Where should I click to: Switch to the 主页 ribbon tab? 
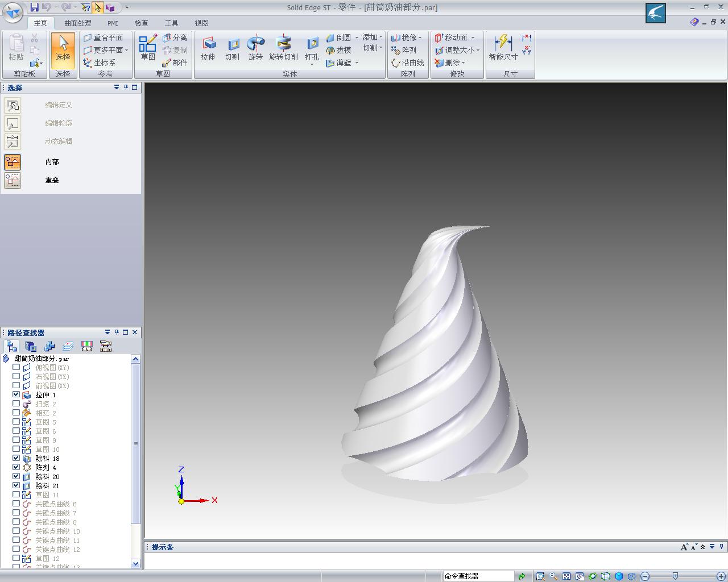click(40, 23)
